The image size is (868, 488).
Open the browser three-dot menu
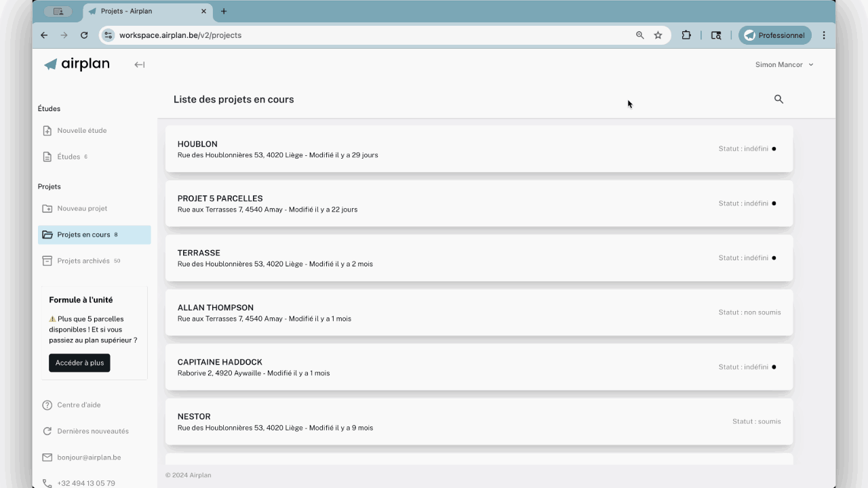(x=824, y=35)
